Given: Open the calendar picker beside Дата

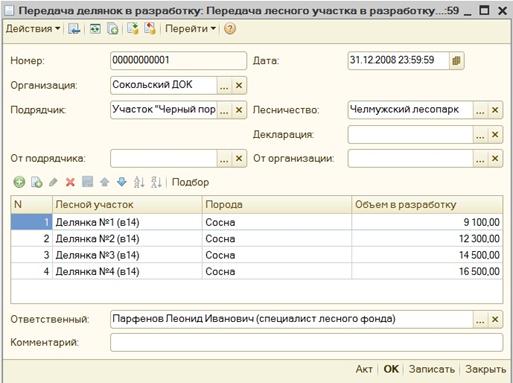Looking at the screenshot, I should tap(456, 61).
